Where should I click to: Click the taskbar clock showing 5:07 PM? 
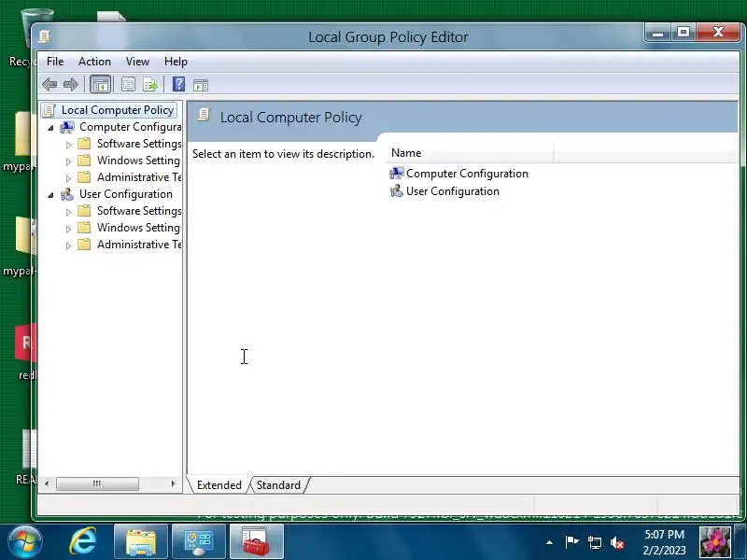click(664, 542)
